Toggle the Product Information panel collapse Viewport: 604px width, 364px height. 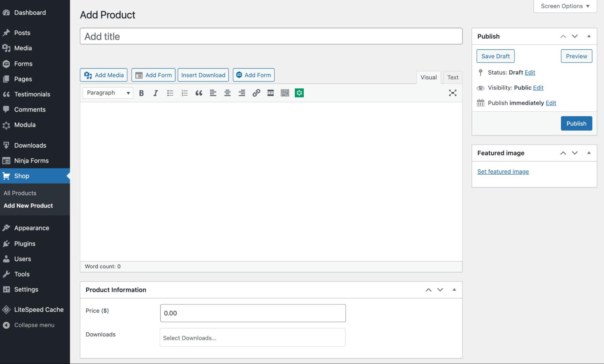pyautogui.click(x=454, y=289)
